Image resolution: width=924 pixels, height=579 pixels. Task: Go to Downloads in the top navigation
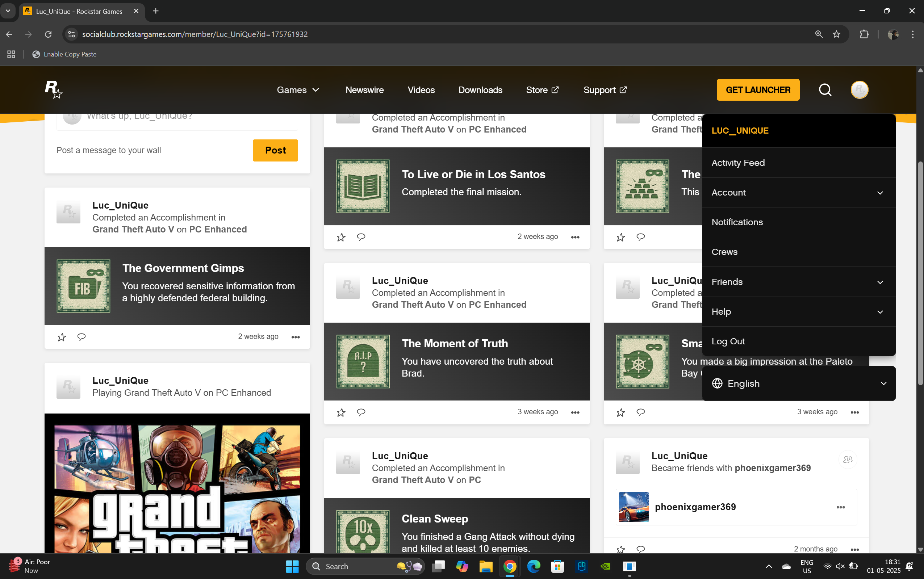[x=480, y=90]
